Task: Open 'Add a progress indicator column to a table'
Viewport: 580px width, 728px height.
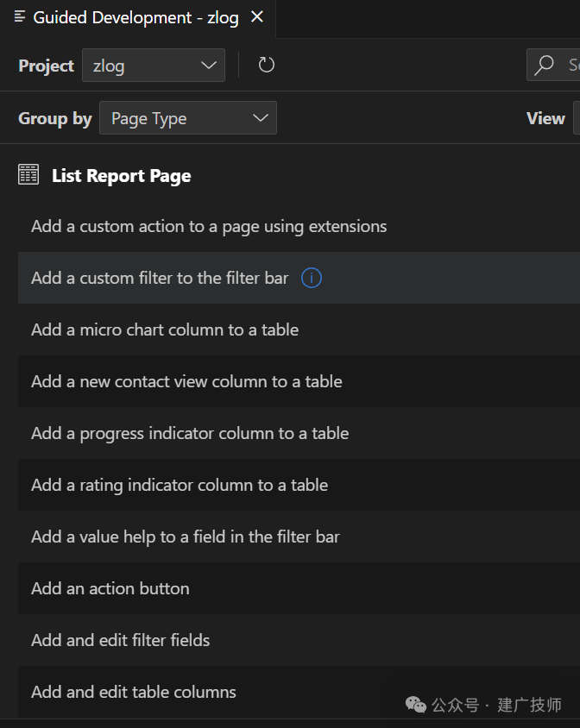Action: tap(299, 433)
